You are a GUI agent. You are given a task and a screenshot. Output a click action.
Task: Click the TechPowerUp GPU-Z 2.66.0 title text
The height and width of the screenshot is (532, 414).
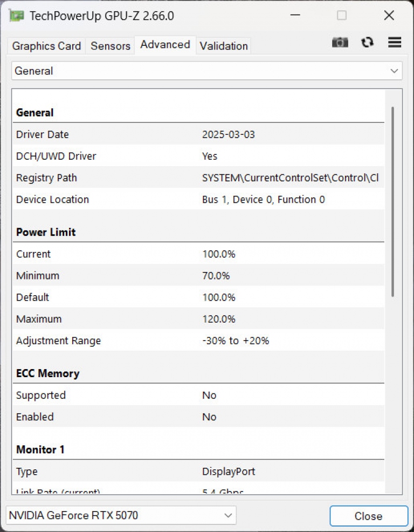pyautogui.click(x=102, y=16)
